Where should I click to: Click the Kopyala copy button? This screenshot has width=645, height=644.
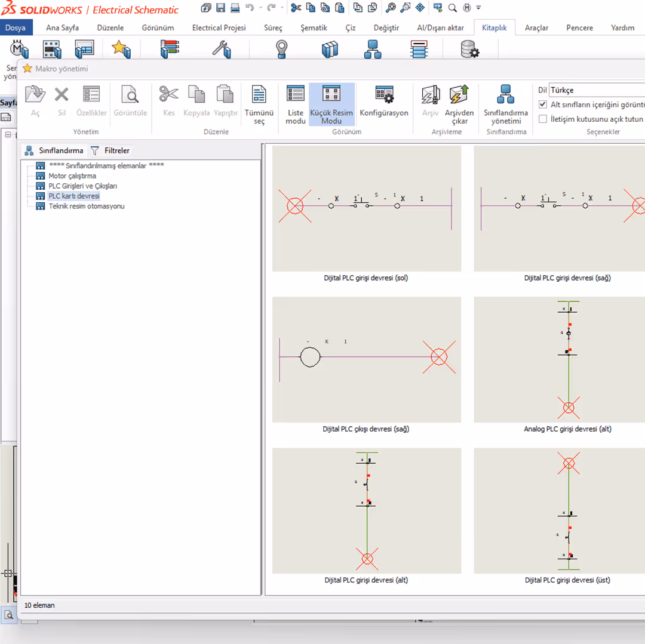click(x=196, y=101)
